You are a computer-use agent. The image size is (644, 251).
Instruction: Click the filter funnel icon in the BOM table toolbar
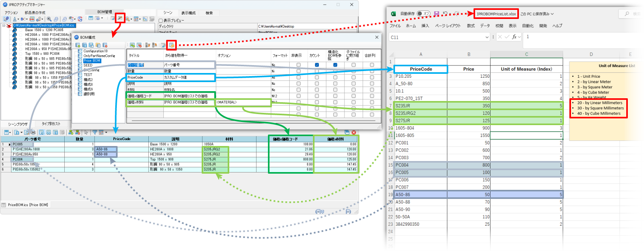coord(95,132)
